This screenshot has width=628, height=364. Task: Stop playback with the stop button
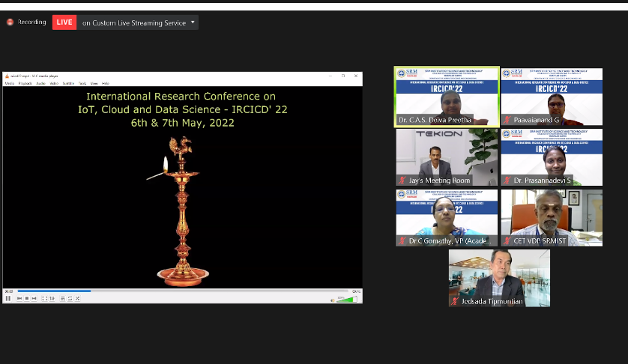pyautogui.click(x=27, y=298)
